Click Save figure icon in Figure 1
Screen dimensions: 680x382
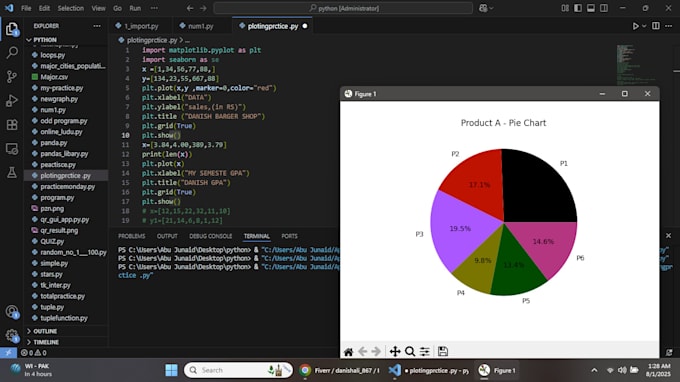(x=442, y=352)
